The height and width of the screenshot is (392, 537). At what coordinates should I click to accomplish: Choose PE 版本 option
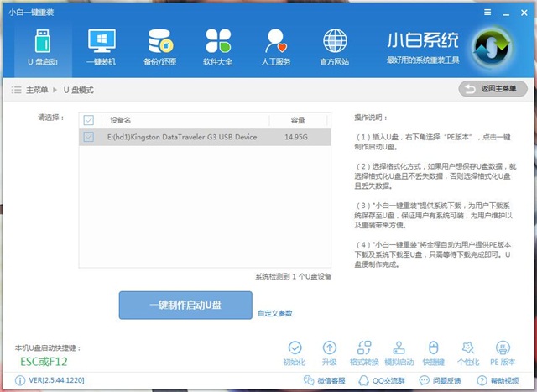click(503, 353)
